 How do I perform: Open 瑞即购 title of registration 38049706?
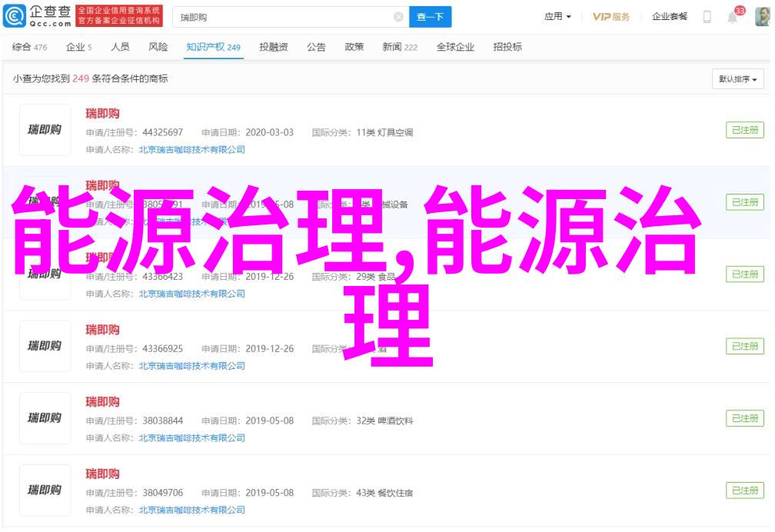pyautogui.click(x=102, y=474)
